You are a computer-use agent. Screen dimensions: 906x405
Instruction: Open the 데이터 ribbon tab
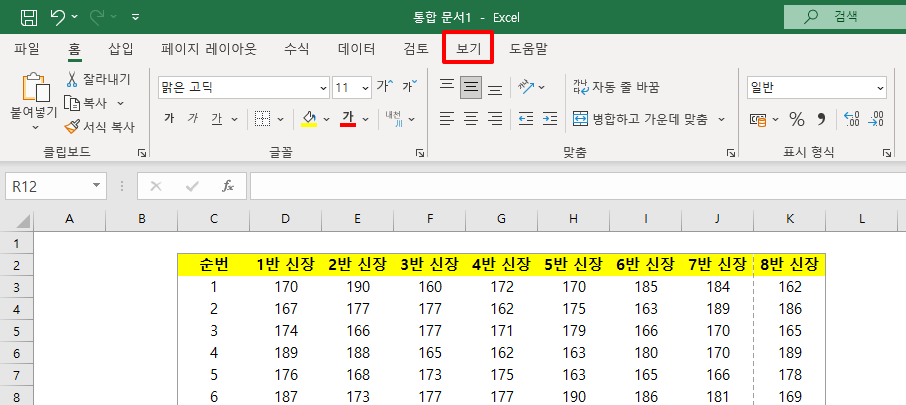point(357,49)
